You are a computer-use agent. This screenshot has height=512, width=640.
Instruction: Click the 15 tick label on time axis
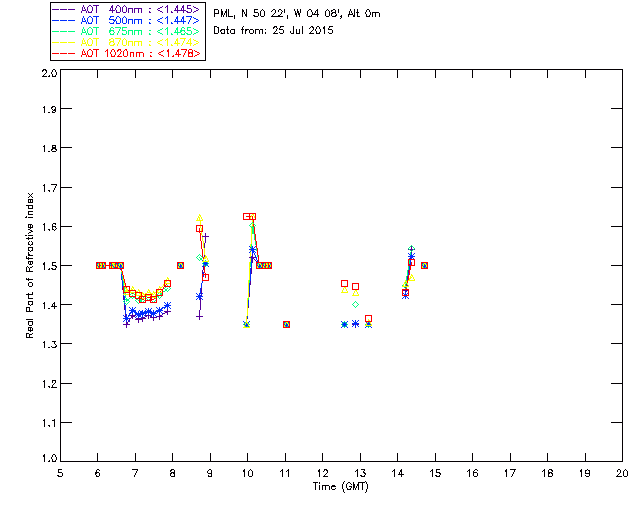[x=435, y=473]
